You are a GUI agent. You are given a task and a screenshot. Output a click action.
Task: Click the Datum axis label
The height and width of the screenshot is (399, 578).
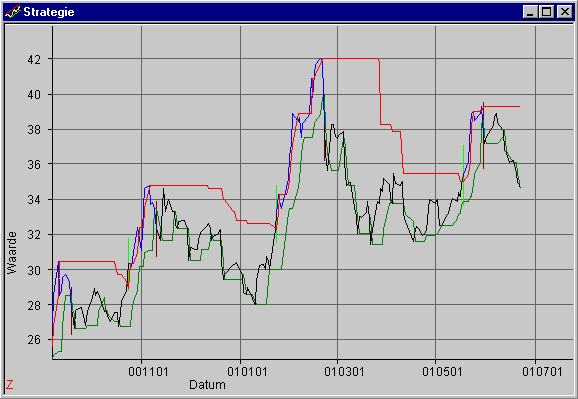[x=207, y=385]
